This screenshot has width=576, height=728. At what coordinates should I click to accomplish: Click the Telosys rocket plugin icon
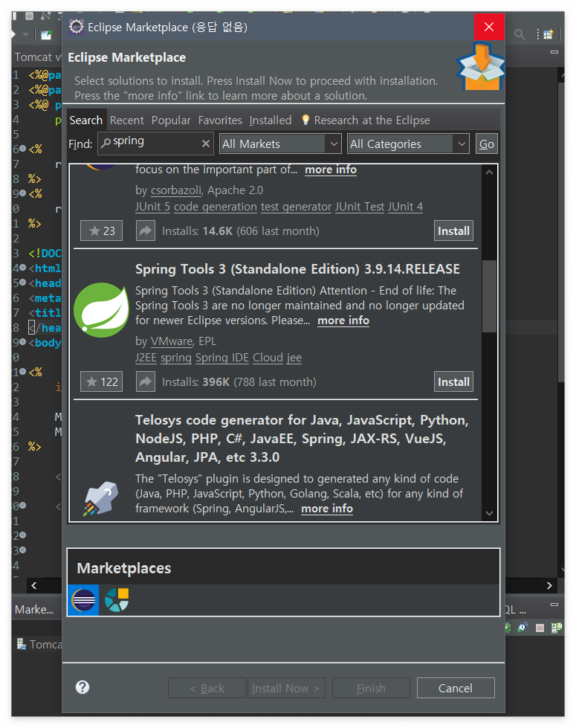click(101, 498)
